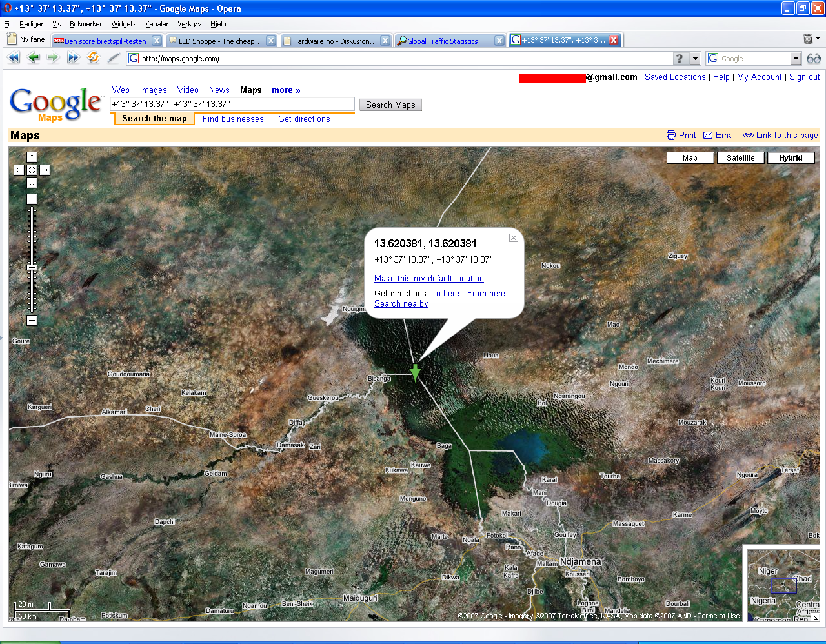Open the Verktøy menu
826x644 pixels.
coord(189,24)
